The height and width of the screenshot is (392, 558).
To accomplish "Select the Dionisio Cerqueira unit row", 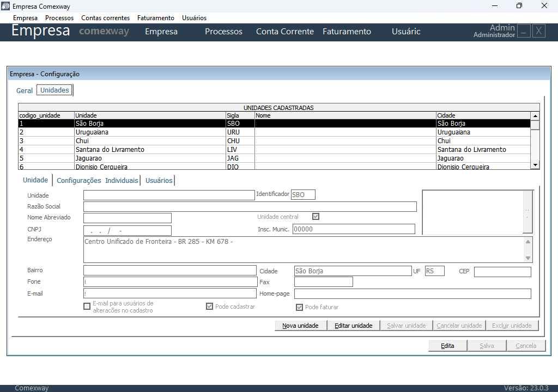I will [x=275, y=166].
